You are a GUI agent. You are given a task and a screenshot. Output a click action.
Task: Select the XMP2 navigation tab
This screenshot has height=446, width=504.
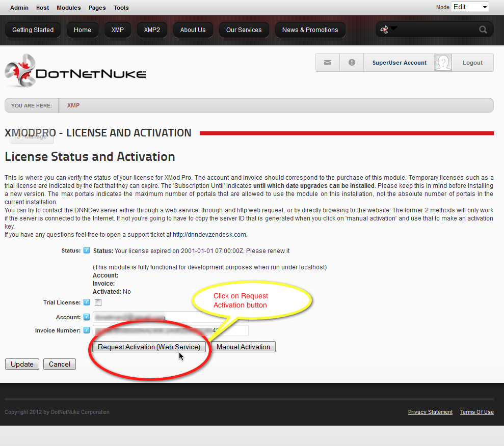click(152, 30)
